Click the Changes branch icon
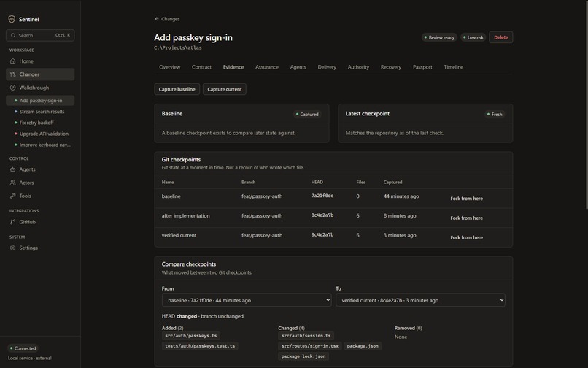The height and width of the screenshot is (368, 588). pos(12,74)
